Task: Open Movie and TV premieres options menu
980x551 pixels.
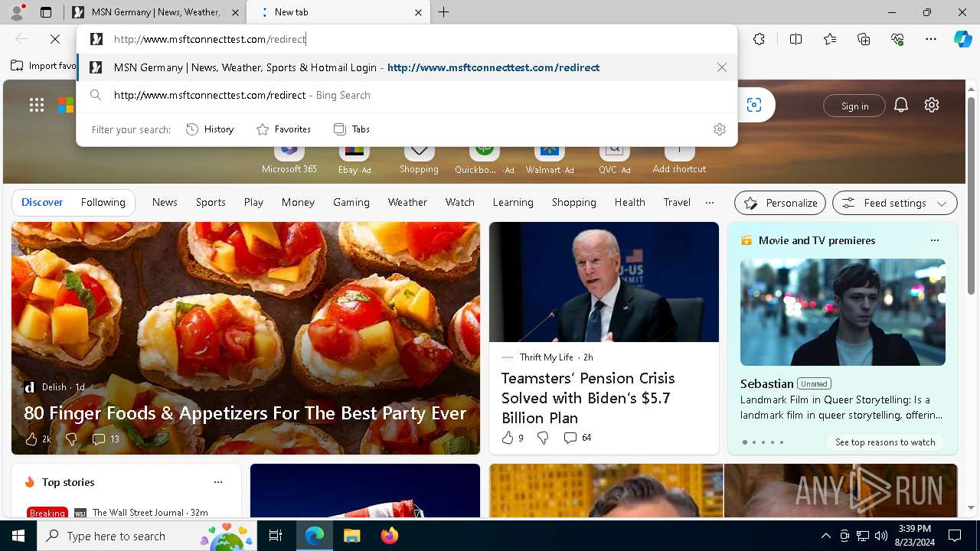Action: pos(934,240)
